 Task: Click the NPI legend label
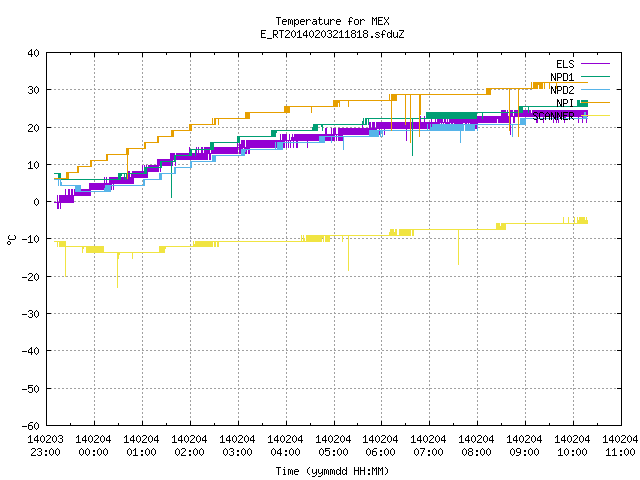565,103
